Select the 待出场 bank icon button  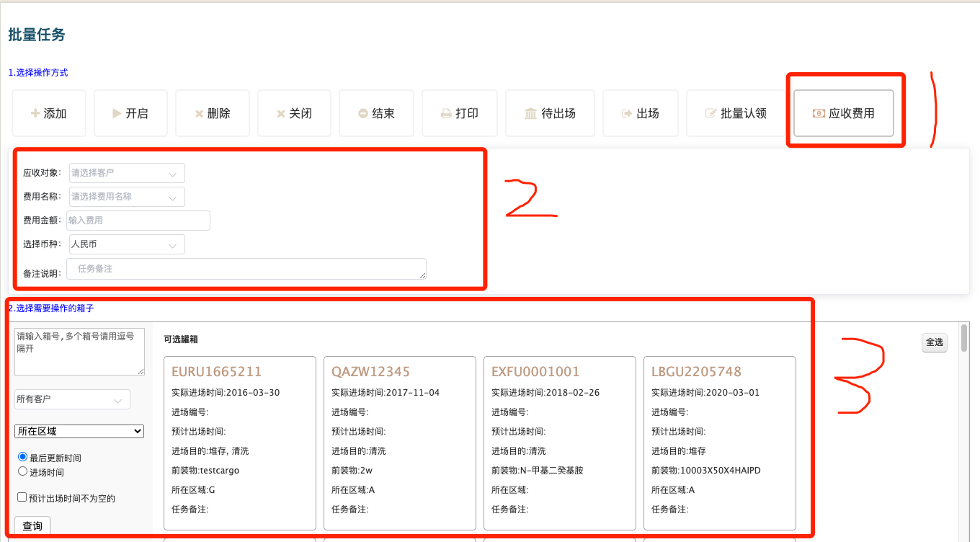pos(550,113)
